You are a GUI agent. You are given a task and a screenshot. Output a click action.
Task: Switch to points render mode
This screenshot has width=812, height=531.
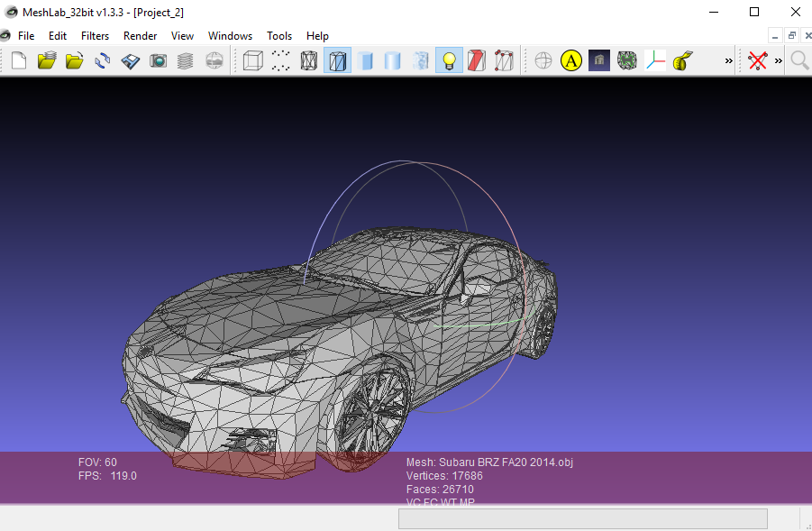click(x=280, y=60)
